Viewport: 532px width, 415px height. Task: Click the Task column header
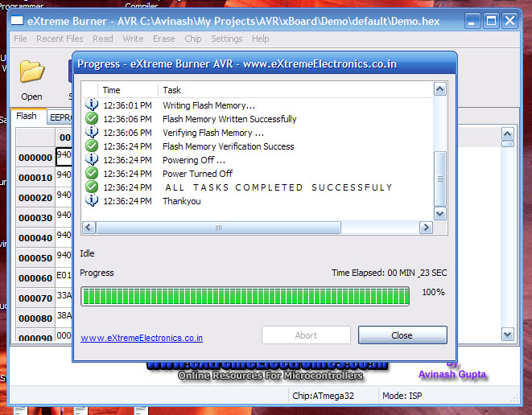coord(295,90)
